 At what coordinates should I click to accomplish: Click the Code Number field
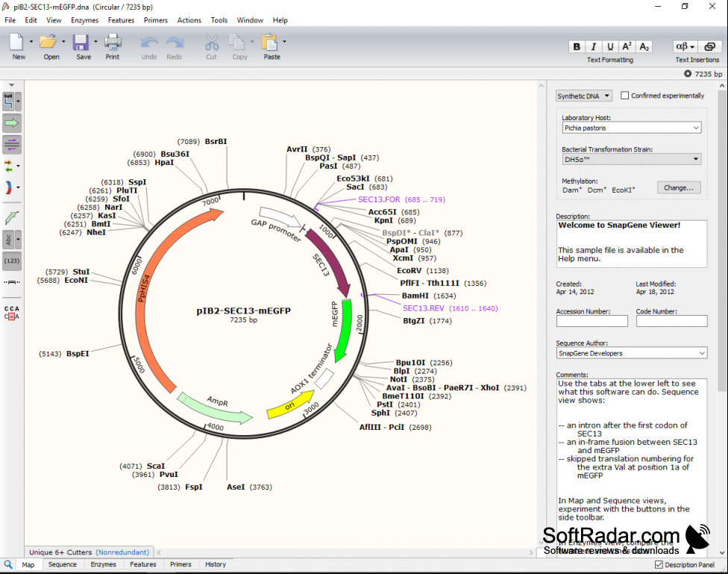(672, 321)
